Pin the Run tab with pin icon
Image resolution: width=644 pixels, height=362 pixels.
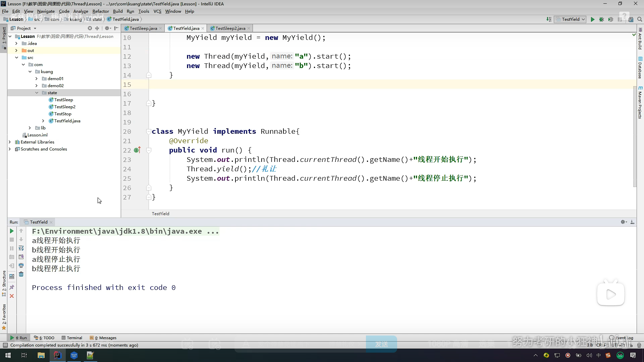[x=12, y=287]
